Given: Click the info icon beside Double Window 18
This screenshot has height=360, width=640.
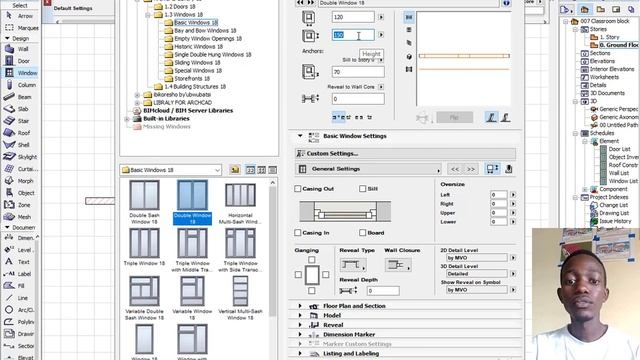Looking at the screenshot, I should 506,3.
